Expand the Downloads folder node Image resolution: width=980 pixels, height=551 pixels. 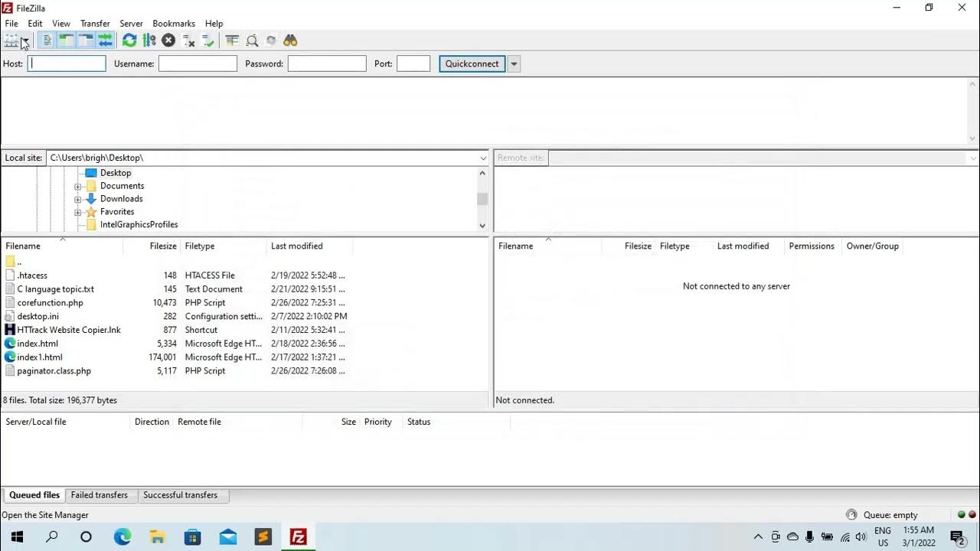(x=78, y=199)
